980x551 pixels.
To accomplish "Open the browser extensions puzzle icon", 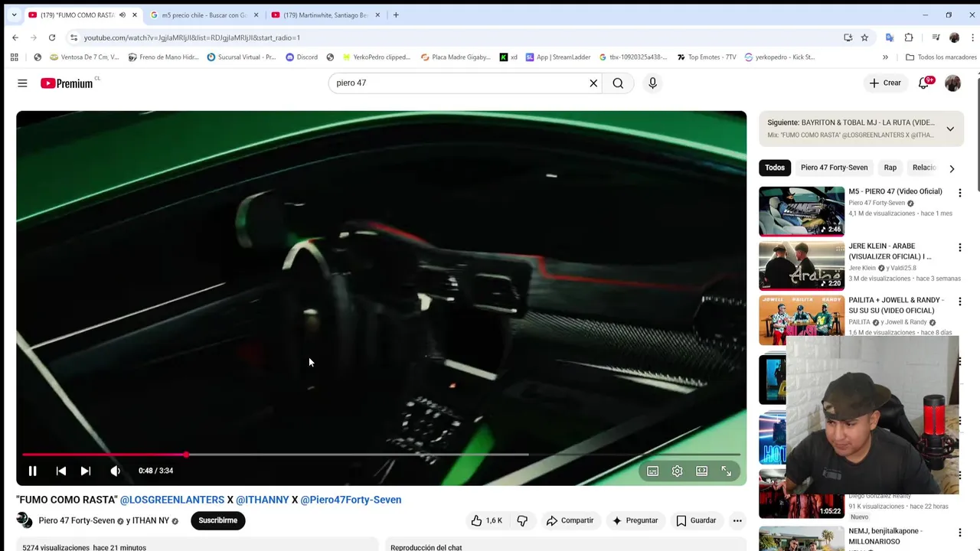I will 909,37.
